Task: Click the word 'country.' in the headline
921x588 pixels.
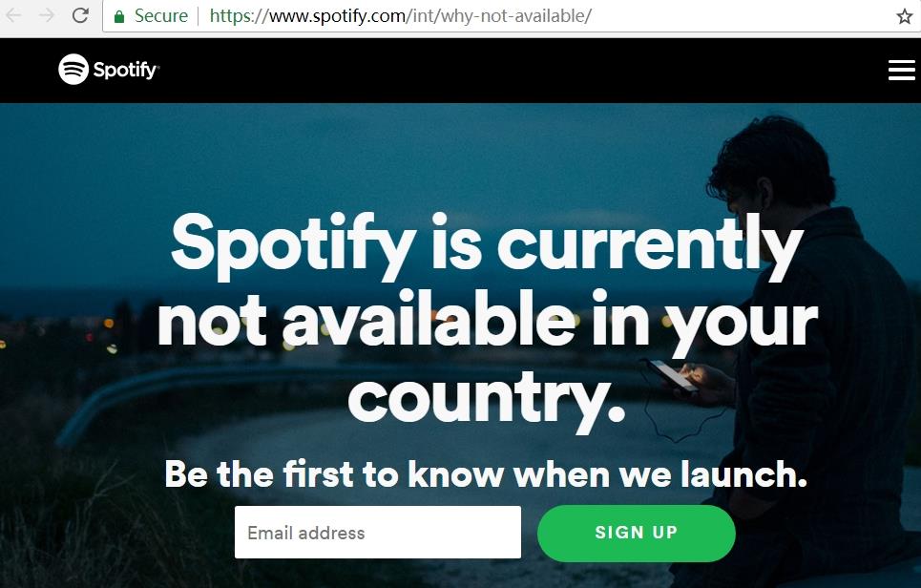Action: (x=487, y=400)
